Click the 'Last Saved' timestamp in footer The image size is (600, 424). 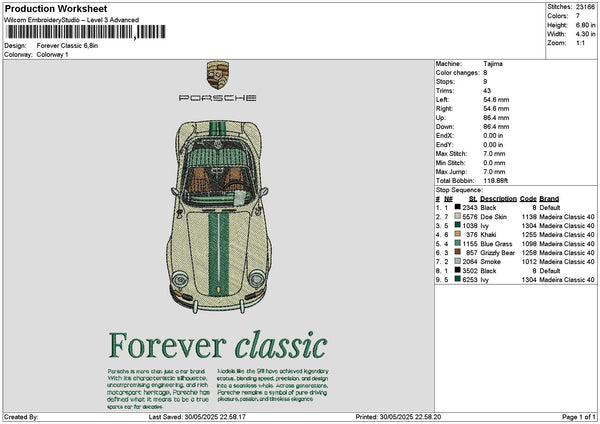click(197, 417)
